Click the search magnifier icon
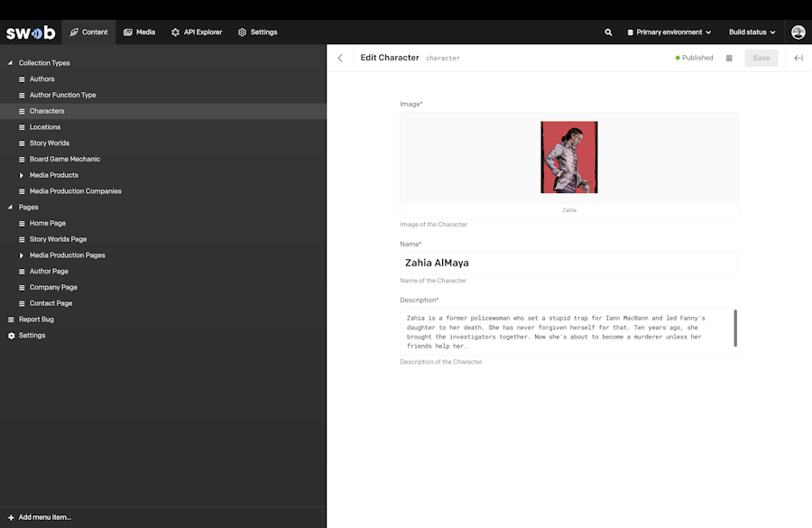The image size is (812, 528). 608,32
